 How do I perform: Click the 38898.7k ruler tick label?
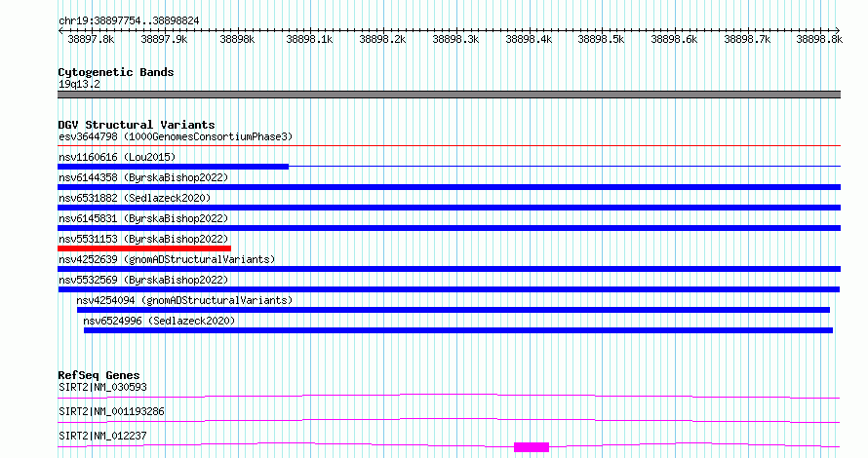point(747,39)
